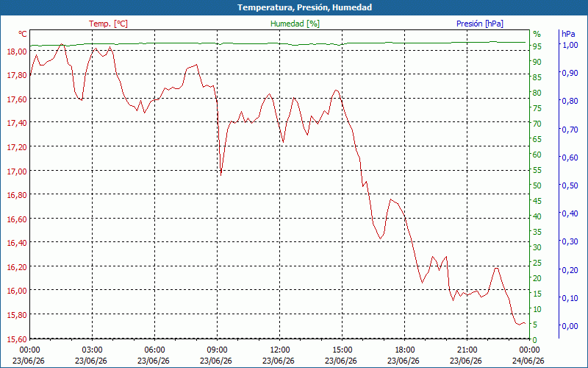The height and width of the screenshot is (368, 588).
Task: Click the 16,40 temperature axis value
Action: click(17, 244)
